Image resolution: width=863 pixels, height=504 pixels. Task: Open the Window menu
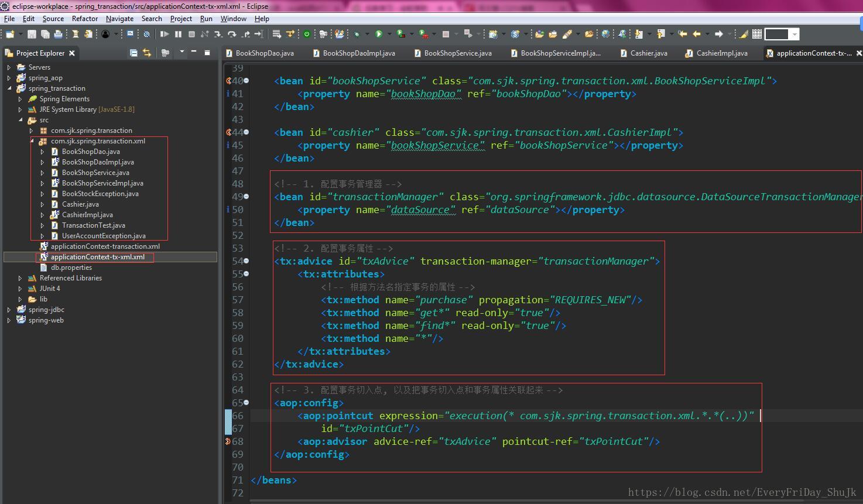tap(233, 19)
